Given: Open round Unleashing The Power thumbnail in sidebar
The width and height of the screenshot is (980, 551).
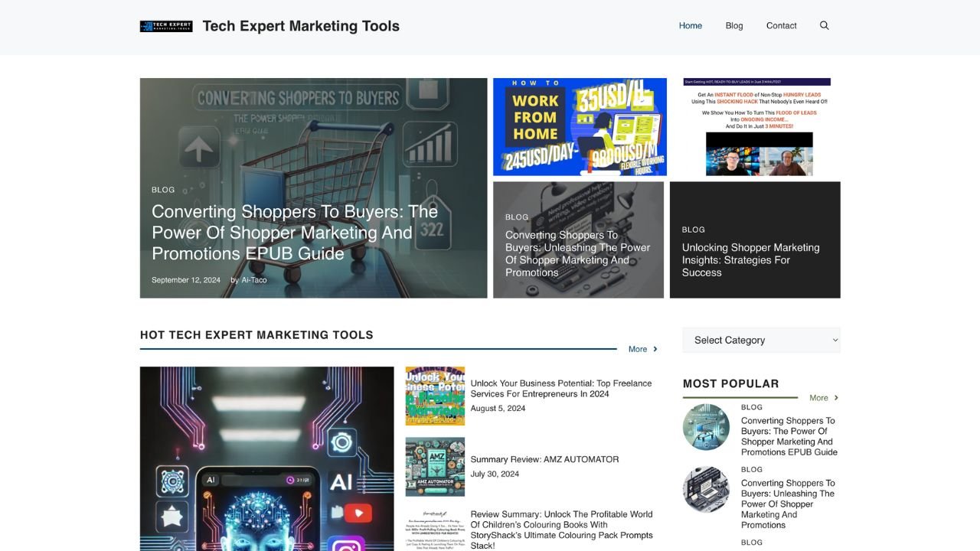Looking at the screenshot, I should point(706,489).
